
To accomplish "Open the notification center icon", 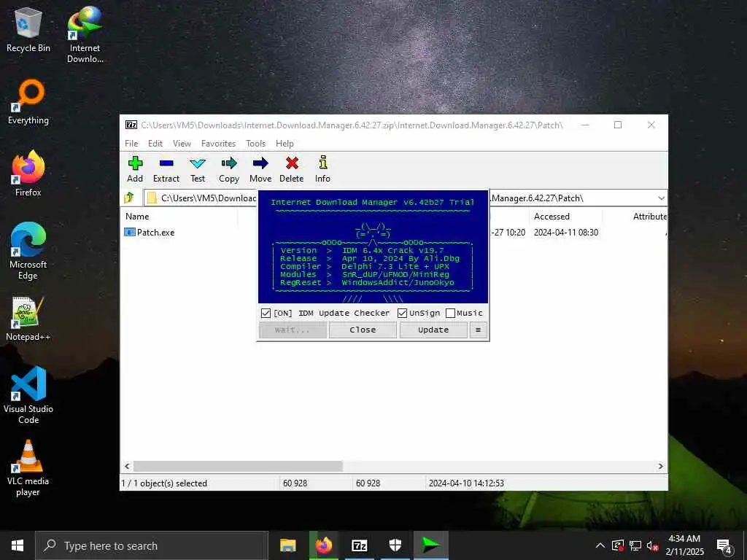I will tap(724, 546).
